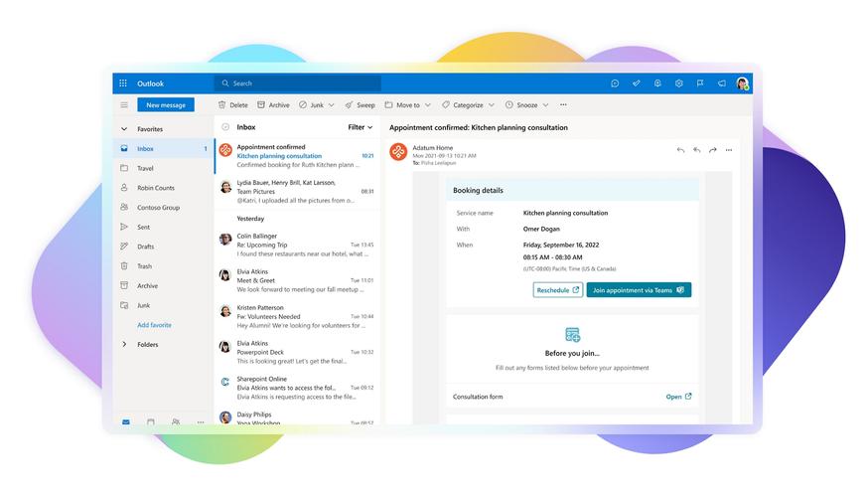Viewport: 868px width, 497px height.
Task: Open the Categorize dropdown
Action: [x=468, y=104]
